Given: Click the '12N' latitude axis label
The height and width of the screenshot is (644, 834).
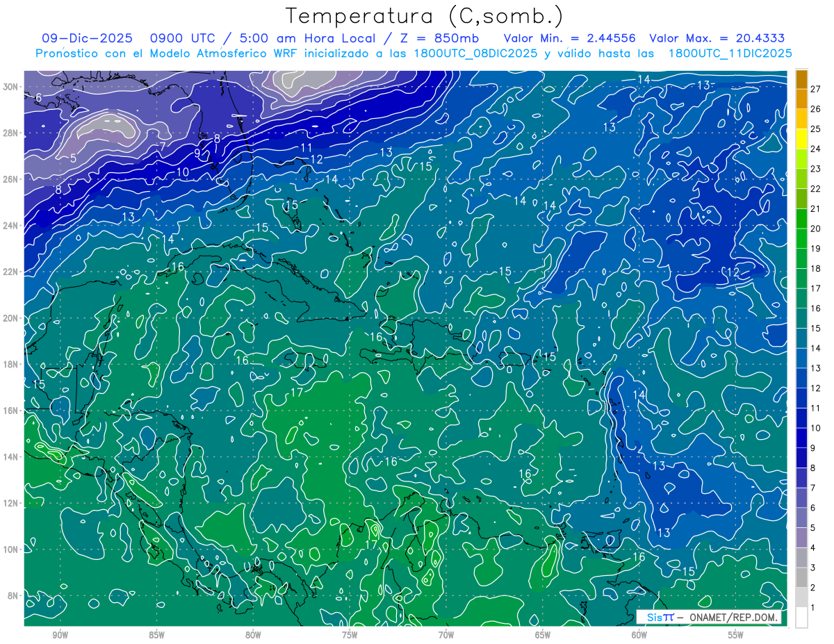Looking at the screenshot, I should (x=11, y=503).
